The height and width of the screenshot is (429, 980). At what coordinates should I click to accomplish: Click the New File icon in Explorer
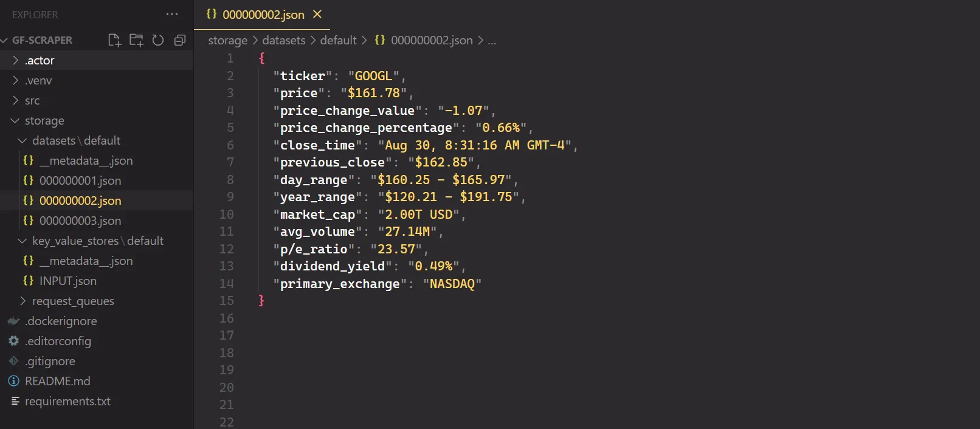(114, 40)
